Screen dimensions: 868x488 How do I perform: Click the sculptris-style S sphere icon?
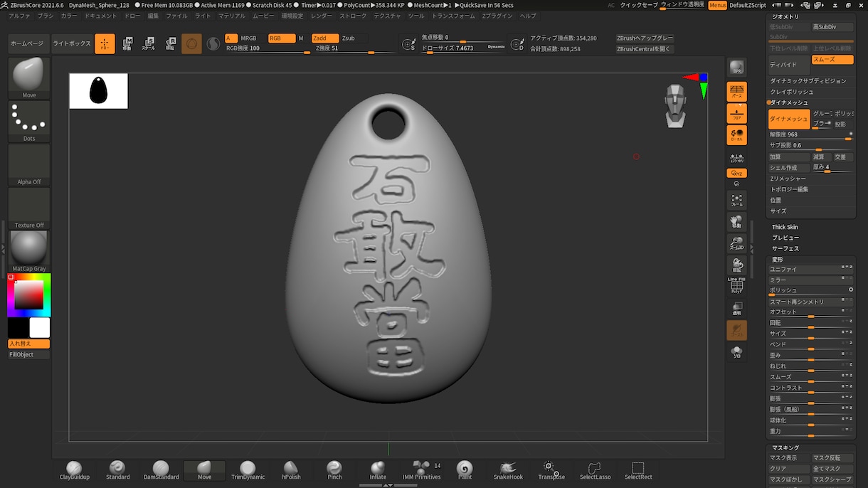pyautogui.click(x=213, y=44)
